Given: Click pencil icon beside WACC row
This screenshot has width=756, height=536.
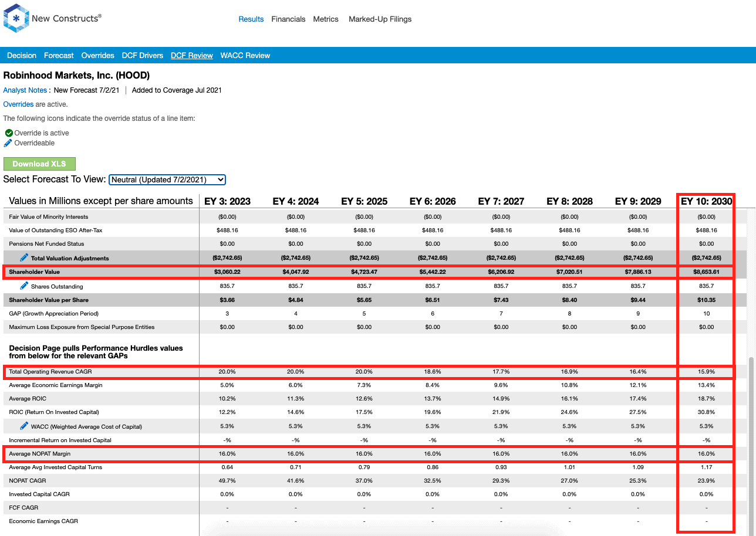Looking at the screenshot, I should click(24, 426).
